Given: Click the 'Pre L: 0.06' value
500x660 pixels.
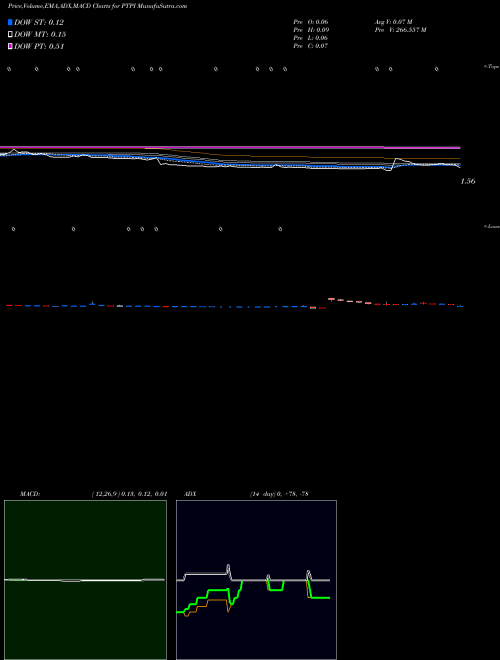Looking at the screenshot, I should point(311,38).
